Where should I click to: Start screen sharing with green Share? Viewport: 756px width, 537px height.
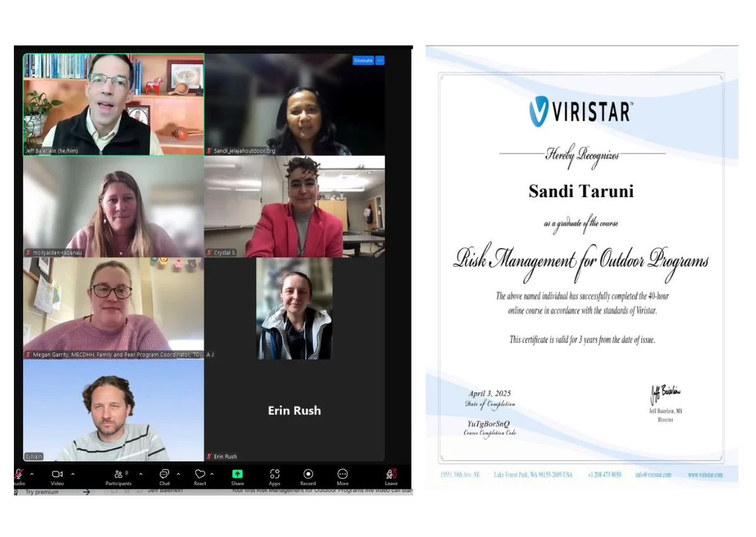pos(237,474)
